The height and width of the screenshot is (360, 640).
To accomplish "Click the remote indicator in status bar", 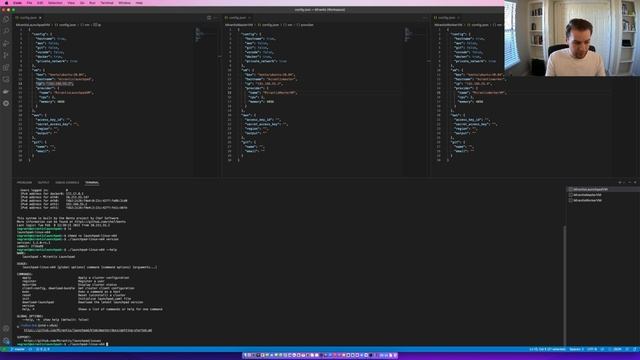I will click(4, 349).
